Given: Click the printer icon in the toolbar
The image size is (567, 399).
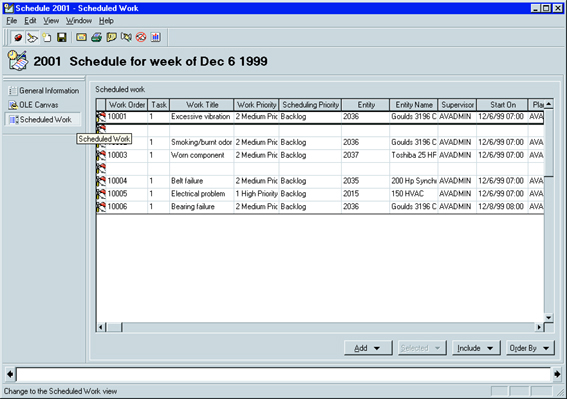Looking at the screenshot, I should click(x=96, y=37).
